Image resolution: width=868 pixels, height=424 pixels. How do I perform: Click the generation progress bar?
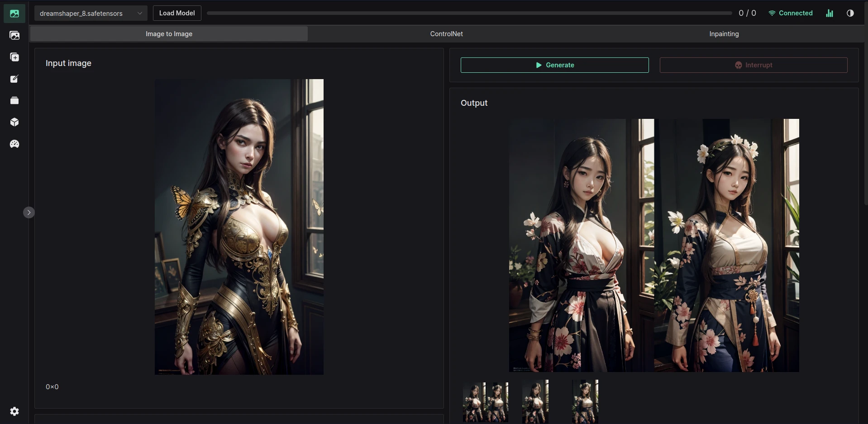tap(468, 13)
